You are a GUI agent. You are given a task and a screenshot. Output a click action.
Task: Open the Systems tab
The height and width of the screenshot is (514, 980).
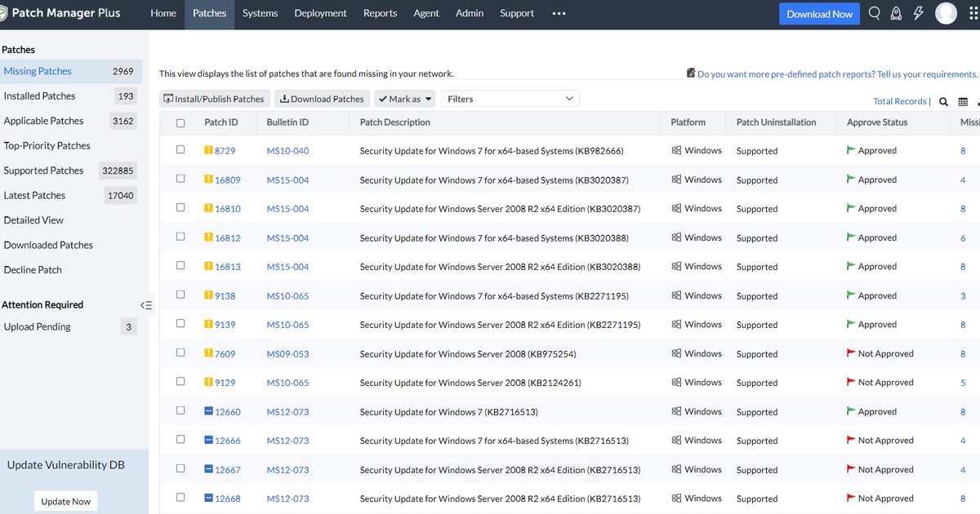click(260, 13)
